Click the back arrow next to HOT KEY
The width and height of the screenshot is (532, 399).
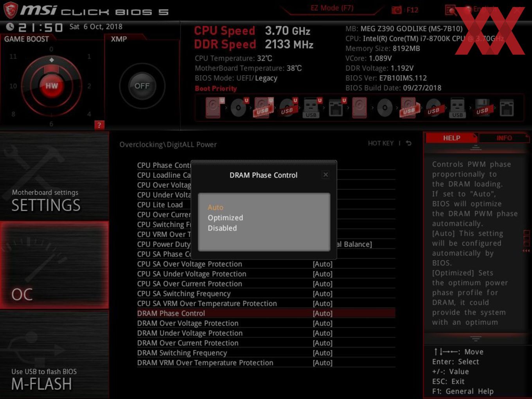pos(408,143)
